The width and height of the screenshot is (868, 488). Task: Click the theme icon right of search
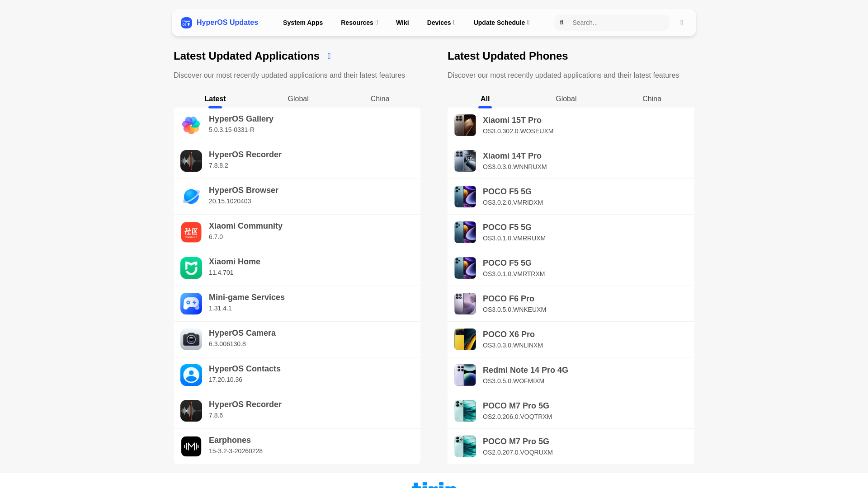click(682, 23)
